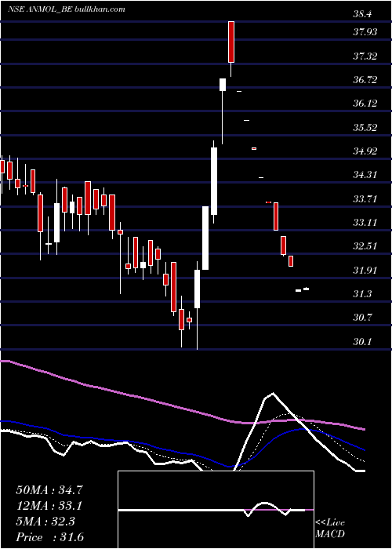Screen dimensions: 392x549
Task: Click the <<Live MACD label
Action: pyautogui.click(x=330, y=528)
